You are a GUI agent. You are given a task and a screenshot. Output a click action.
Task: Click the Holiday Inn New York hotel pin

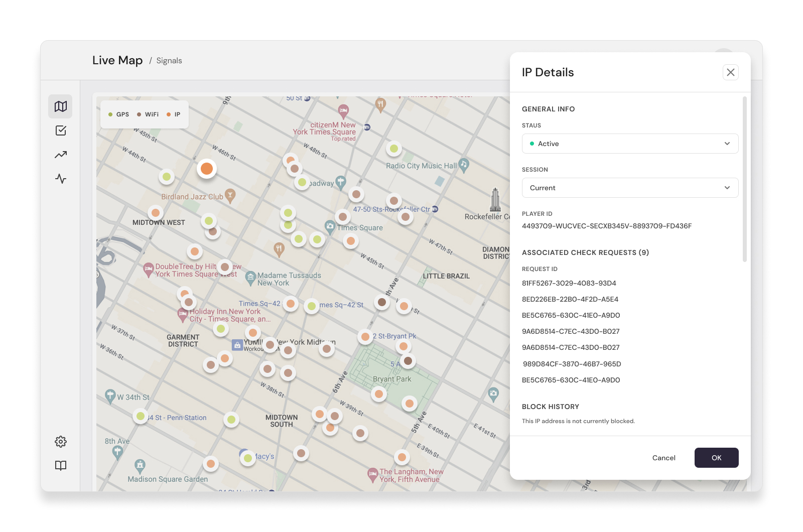coord(183,315)
